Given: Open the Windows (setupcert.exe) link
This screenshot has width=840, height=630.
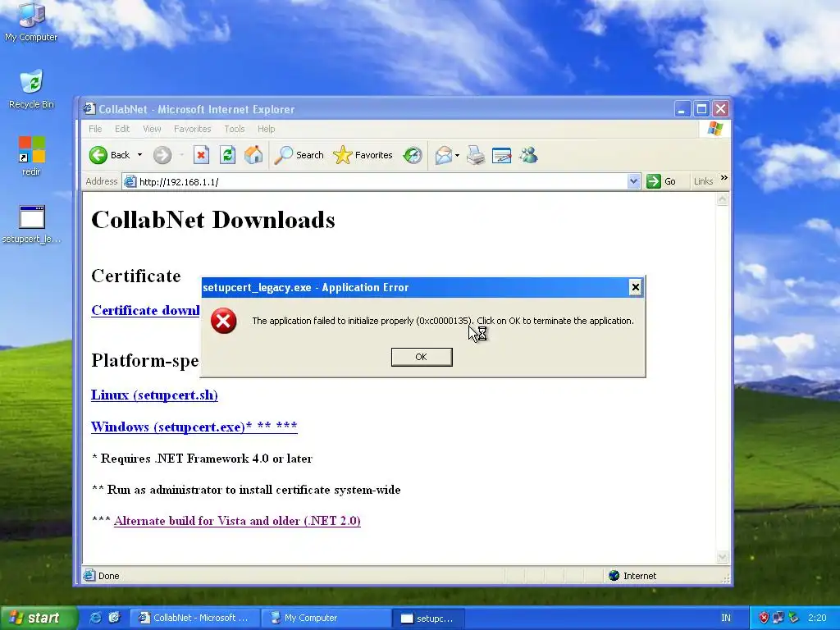Looking at the screenshot, I should tap(194, 427).
